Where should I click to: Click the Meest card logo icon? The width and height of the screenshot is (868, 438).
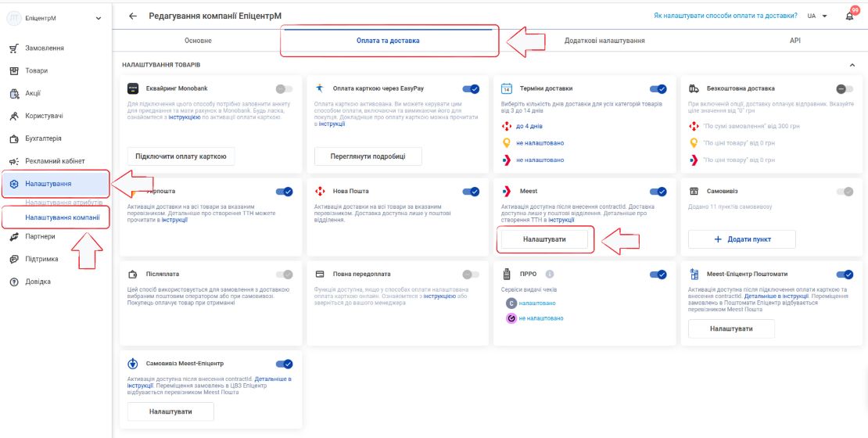[x=506, y=192]
